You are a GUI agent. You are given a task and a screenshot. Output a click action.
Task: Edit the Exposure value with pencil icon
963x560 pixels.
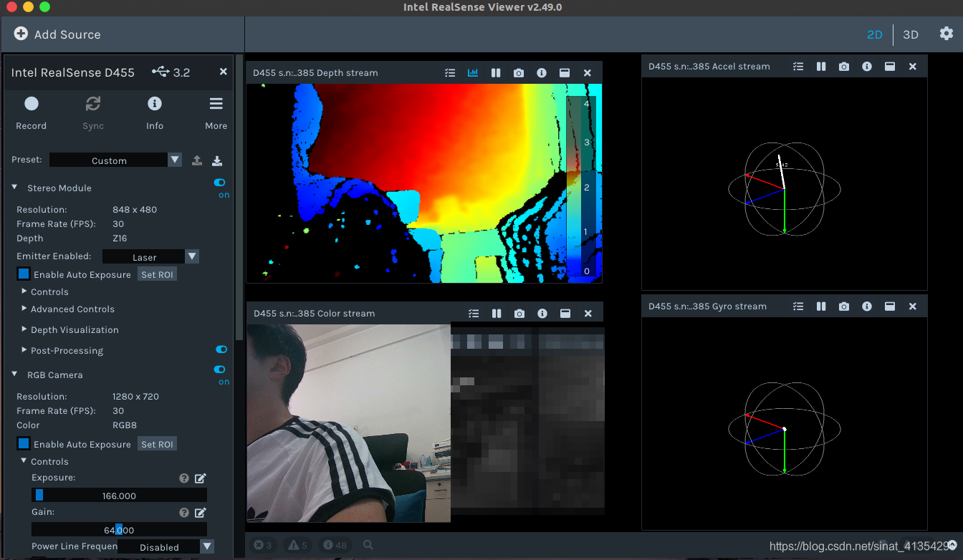coord(201,478)
